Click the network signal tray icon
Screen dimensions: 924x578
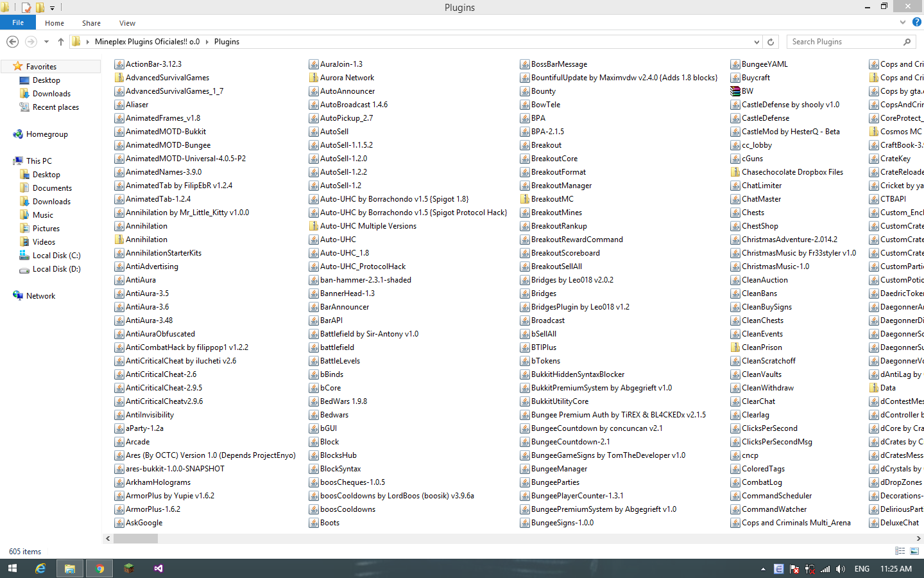pyautogui.click(x=825, y=569)
